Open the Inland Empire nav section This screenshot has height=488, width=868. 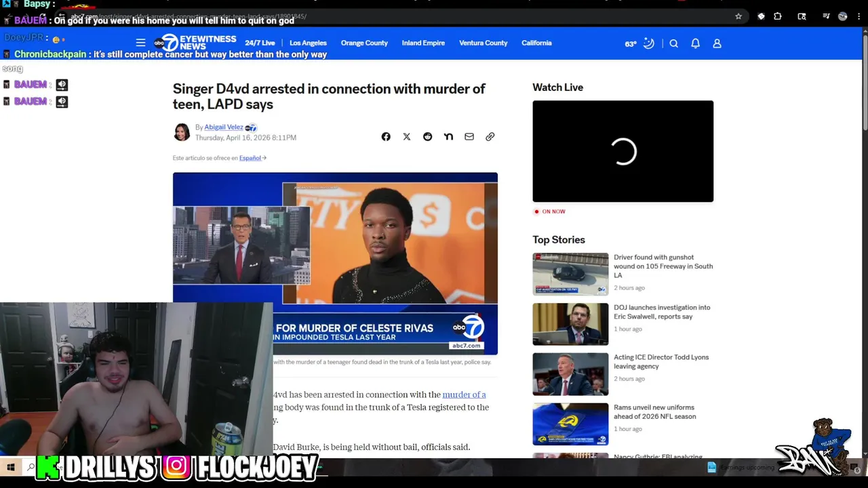(423, 43)
